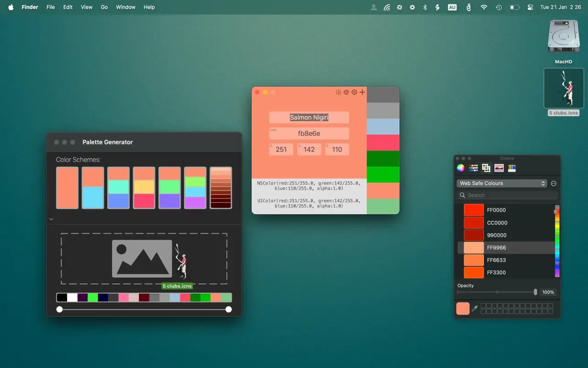Select the color palettes tab in Colors panel

pos(486,168)
